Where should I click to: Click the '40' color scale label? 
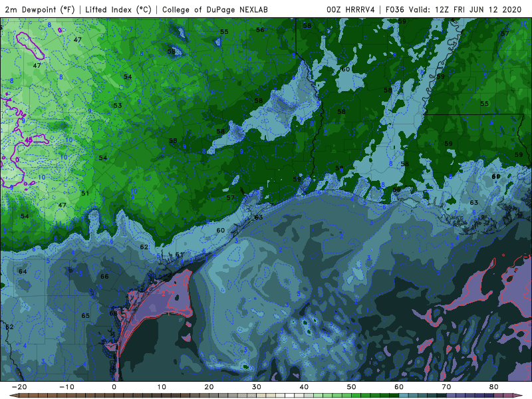click(304, 387)
